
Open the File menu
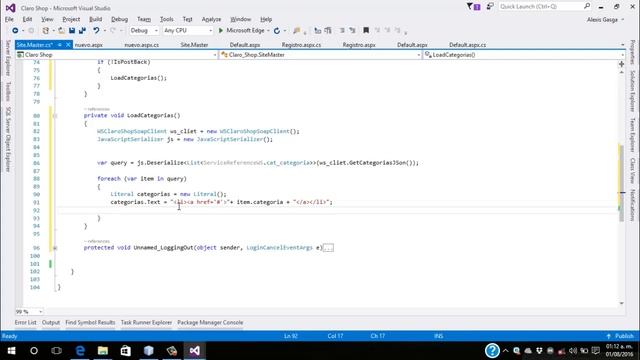coord(9,19)
